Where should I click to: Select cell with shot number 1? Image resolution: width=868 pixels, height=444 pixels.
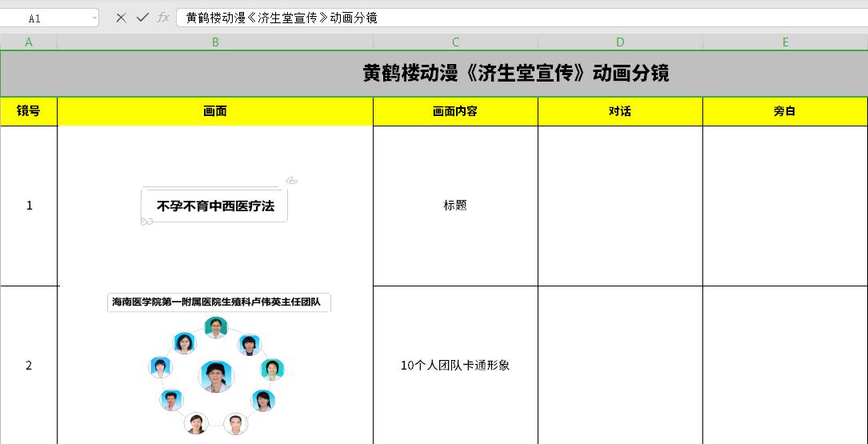[x=29, y=206]
